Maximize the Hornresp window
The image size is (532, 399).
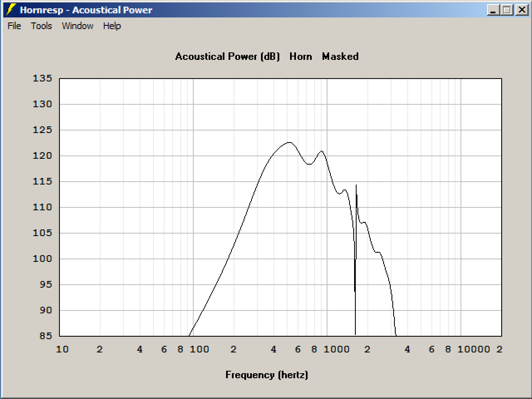coord(507,10)
